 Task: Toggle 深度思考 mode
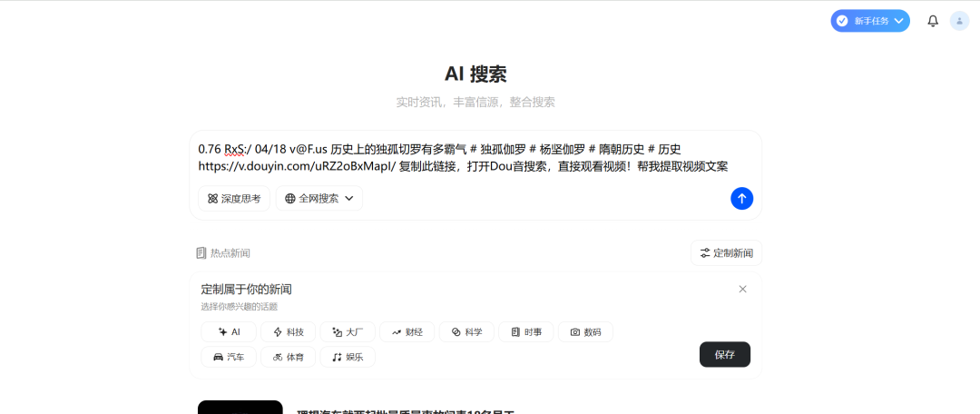point(234,198)
